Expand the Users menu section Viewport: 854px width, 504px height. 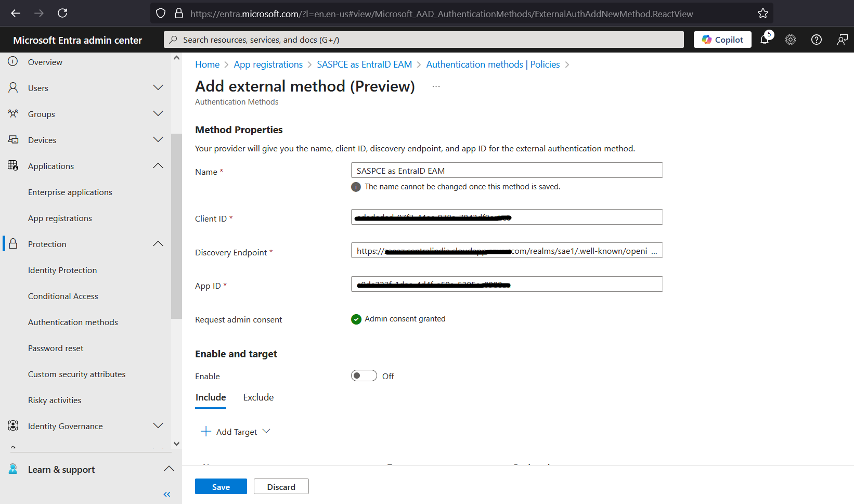click(x=158, y=88)
